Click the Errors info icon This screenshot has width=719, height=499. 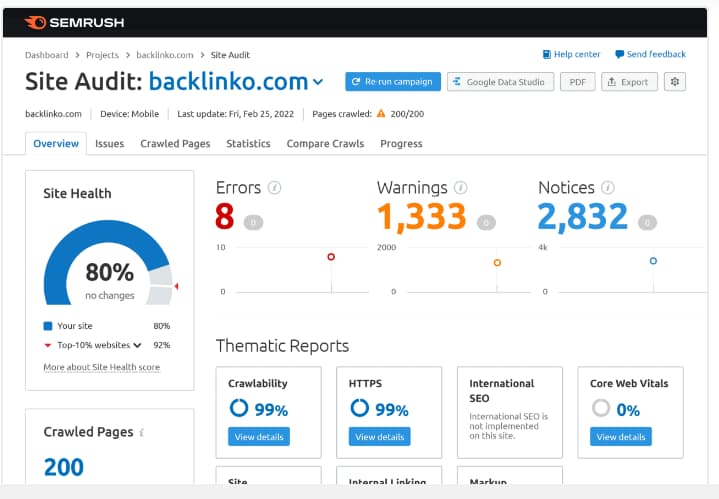click(274, 188)
